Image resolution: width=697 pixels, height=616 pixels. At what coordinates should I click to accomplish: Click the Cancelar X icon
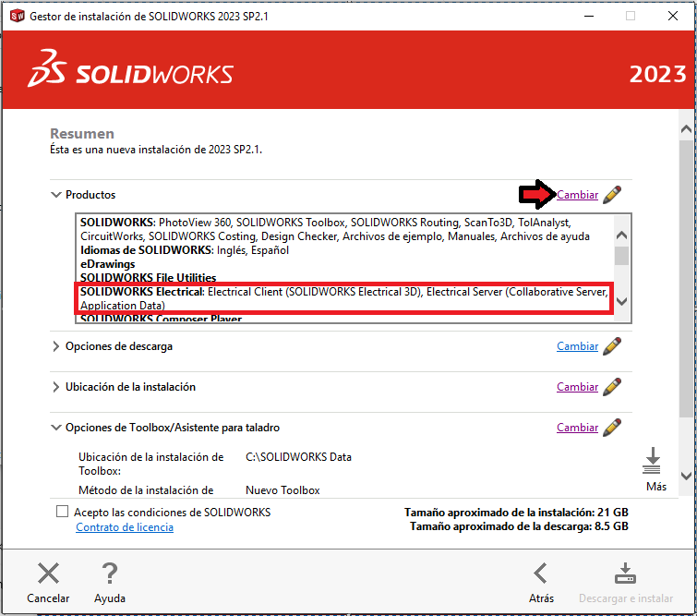(48, 573)
